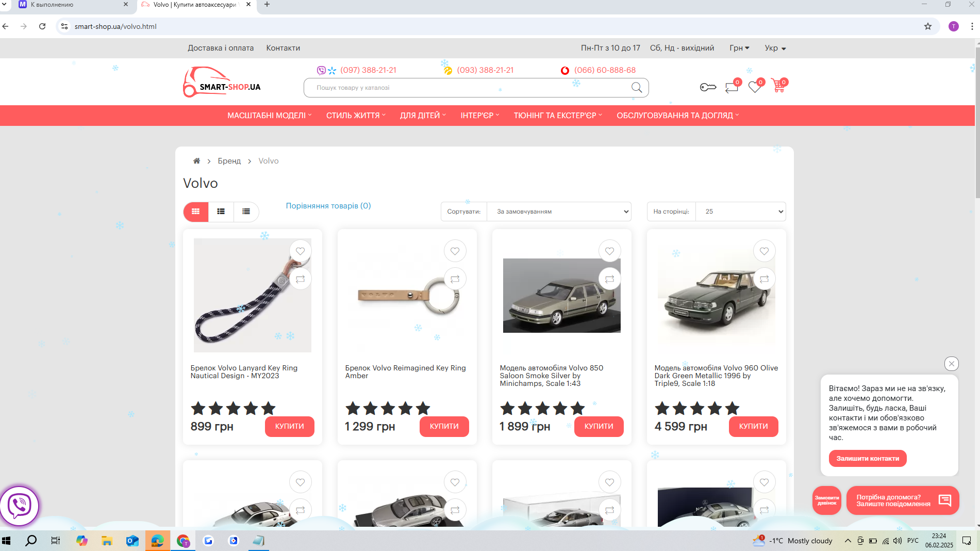The height and width of the screenshot is (551, 980).
Task: Open the ОБСЛУГОВУВАННЯ ТА ДОГЛЯД menu
Action: pyautogui.click(x=678, y=116)
